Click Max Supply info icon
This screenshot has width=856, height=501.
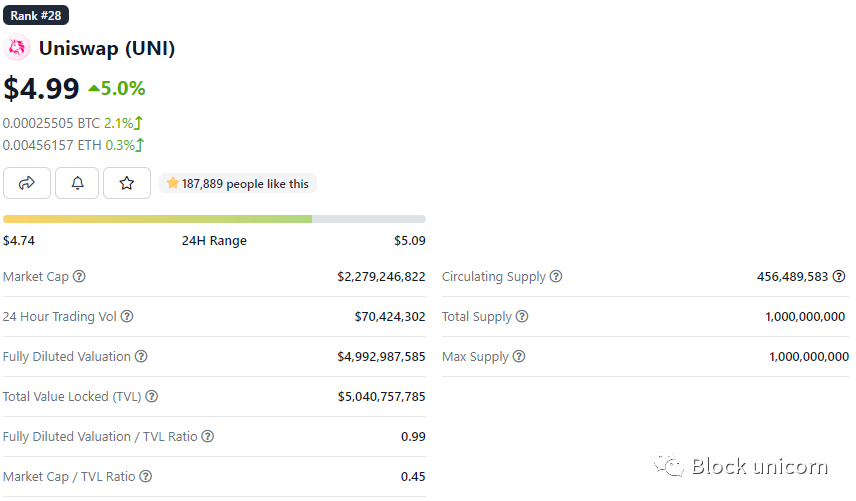tap(518, 357)
